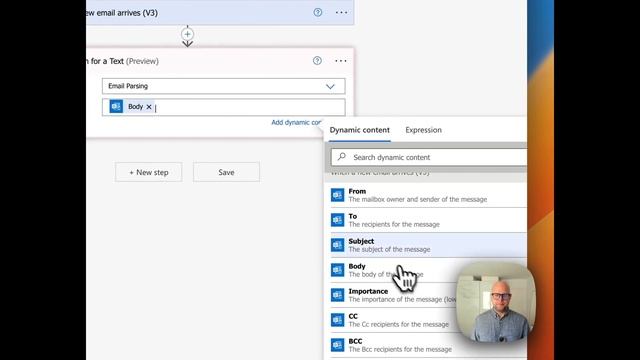The height and width of the screenshot is (360, 640).
Task: Switch to the Expression tab
Action: (423, 130)
